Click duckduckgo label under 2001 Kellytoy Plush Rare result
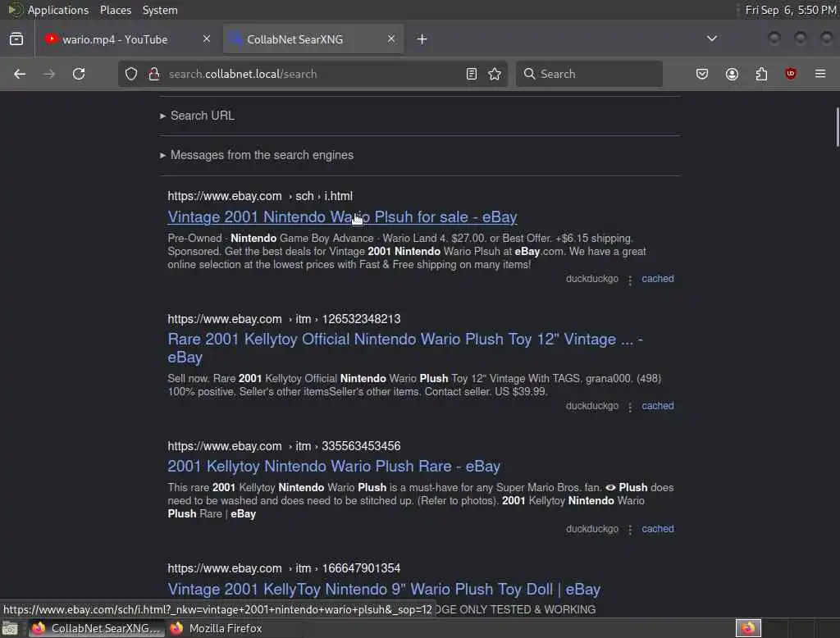This screenshot has width=840, height=638. click(592, 529)
